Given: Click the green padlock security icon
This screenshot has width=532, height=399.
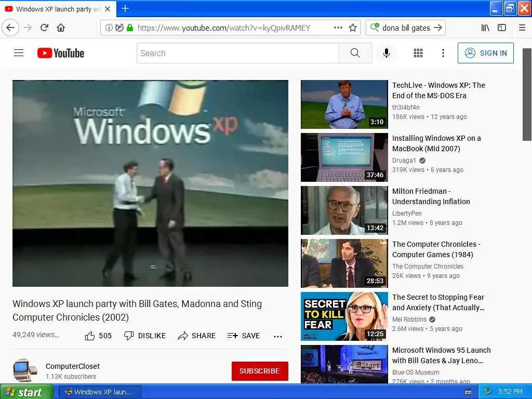Looking at the screenshot, I should pos(129,28).
